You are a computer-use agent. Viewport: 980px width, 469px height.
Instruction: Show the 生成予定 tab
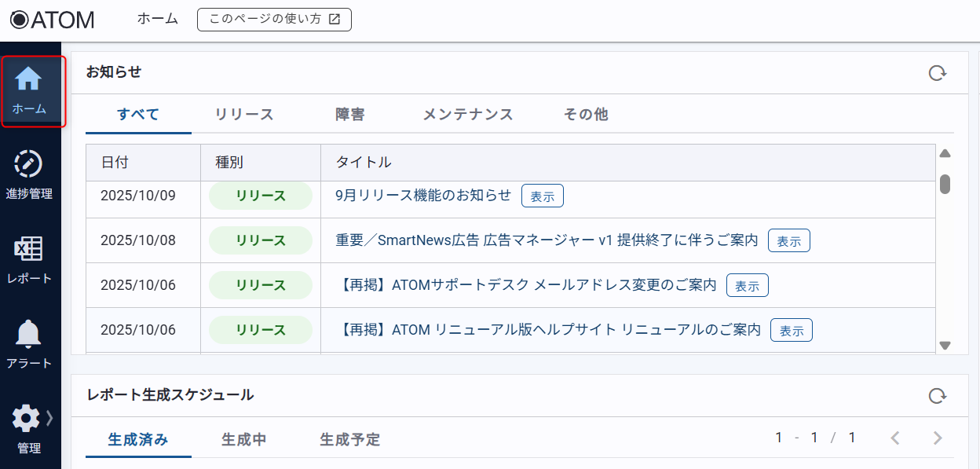click(350, 440)
